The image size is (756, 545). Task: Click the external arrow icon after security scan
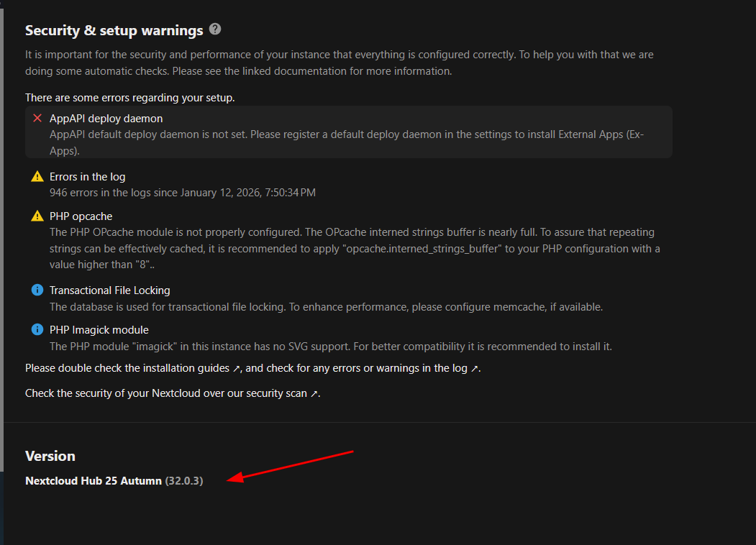(x=314, y=394)
